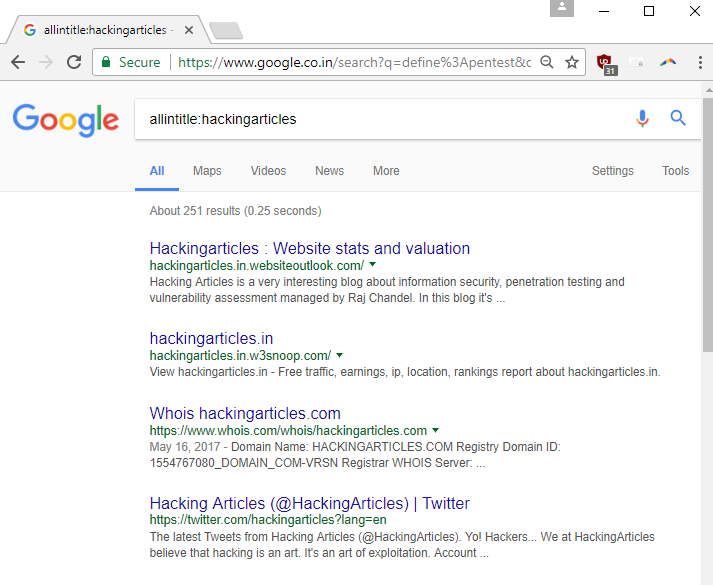Open the More search categories menu

tap(386, 171)
